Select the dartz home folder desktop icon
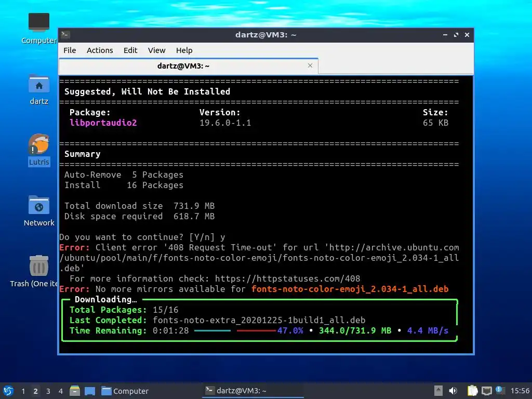Screen dimensions: 532x399 (38, 89)
